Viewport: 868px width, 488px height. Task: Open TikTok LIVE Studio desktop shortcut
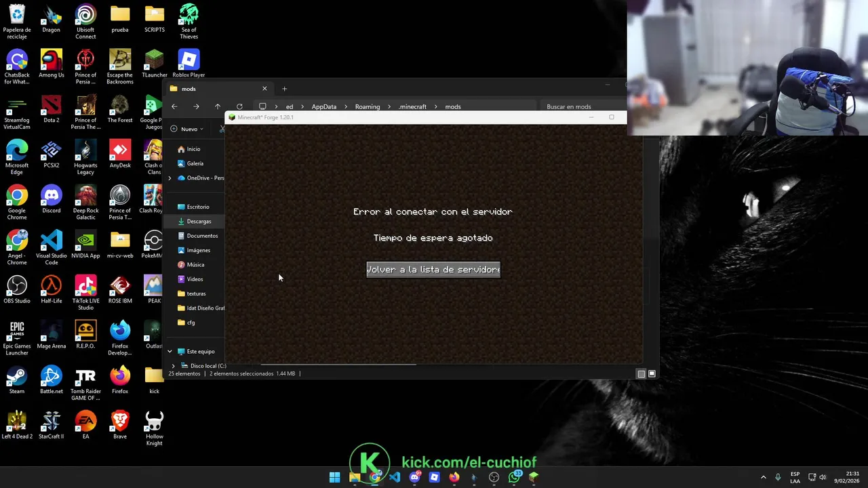click(x=85, y=293)
